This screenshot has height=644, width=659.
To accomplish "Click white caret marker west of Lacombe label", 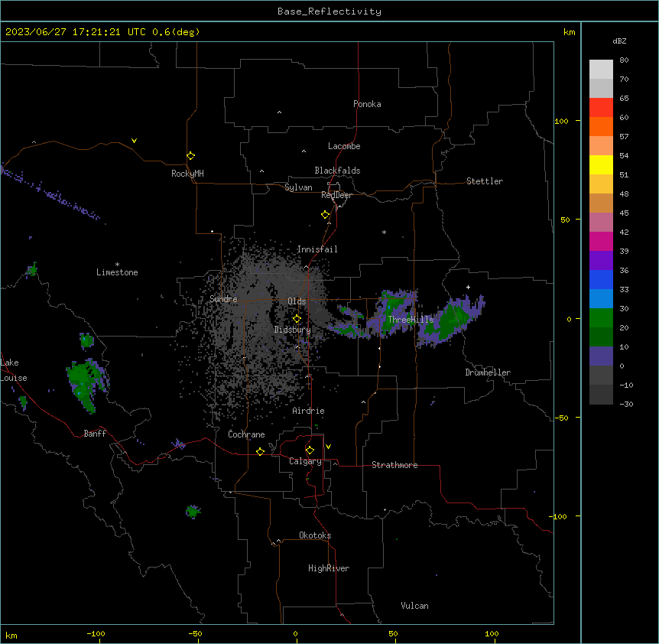I will (x=304, y=151).
